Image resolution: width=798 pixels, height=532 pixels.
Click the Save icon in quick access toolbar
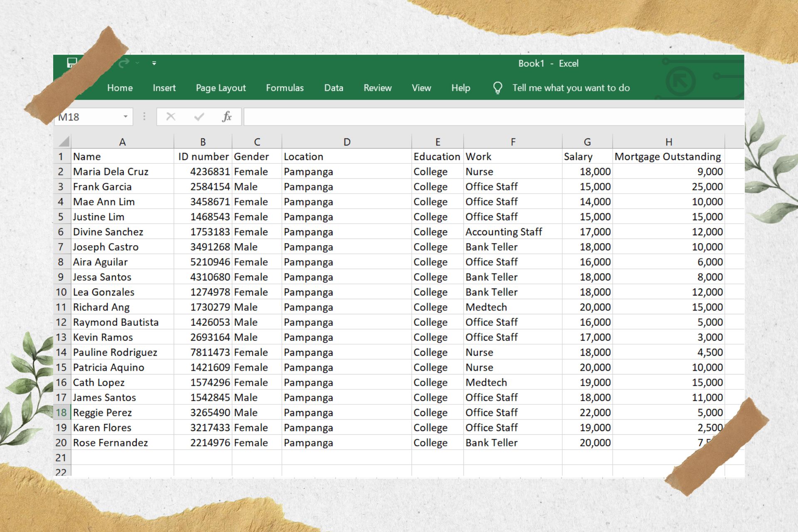(72, 63)
